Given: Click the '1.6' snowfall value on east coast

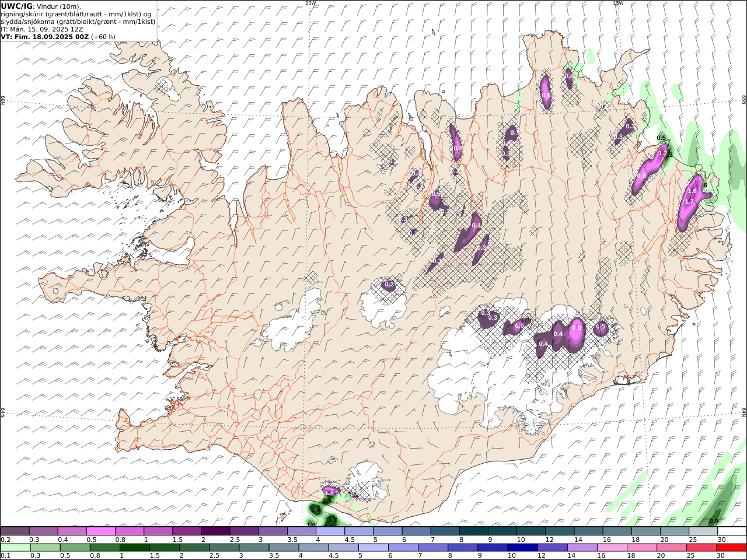Looking at the screenshot, I should click(692, 191).
